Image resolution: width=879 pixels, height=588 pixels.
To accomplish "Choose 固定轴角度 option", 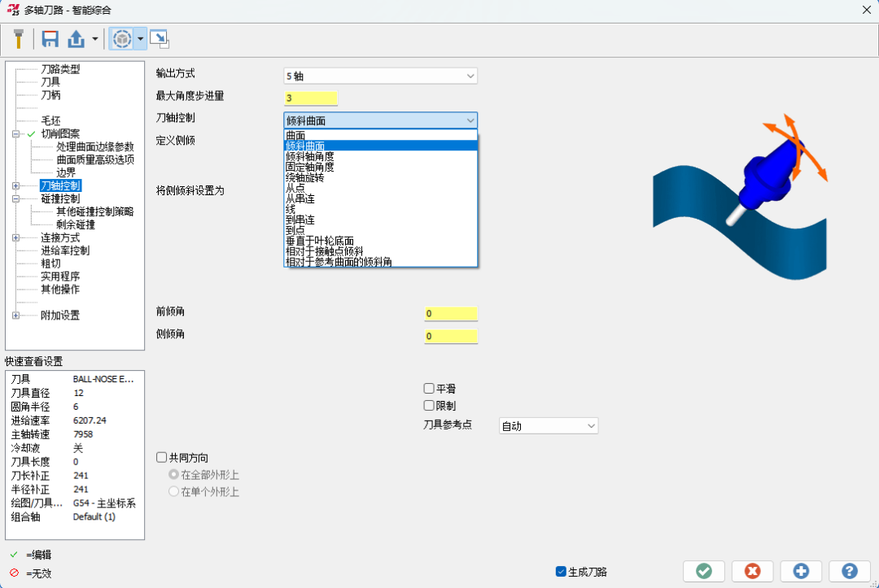I will click(381, 167).
